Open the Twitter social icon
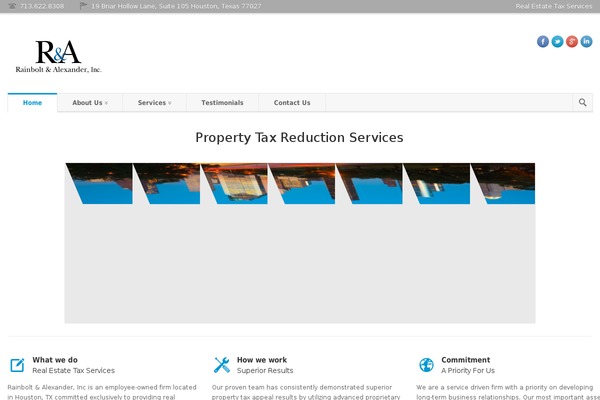Image resolution: width=600 pixels, height=400 pixels. click(x=557, y=41)
